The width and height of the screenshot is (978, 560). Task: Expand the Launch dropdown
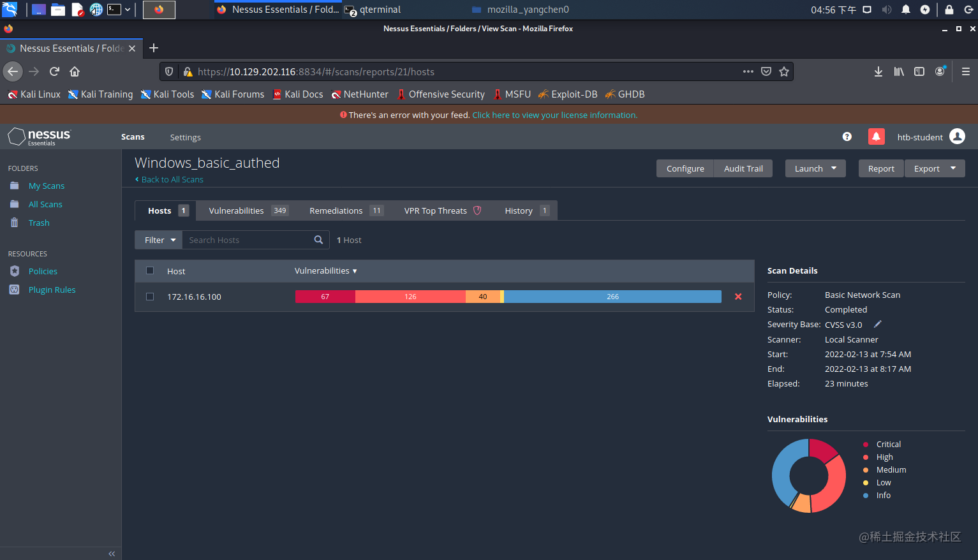[815, 168]
